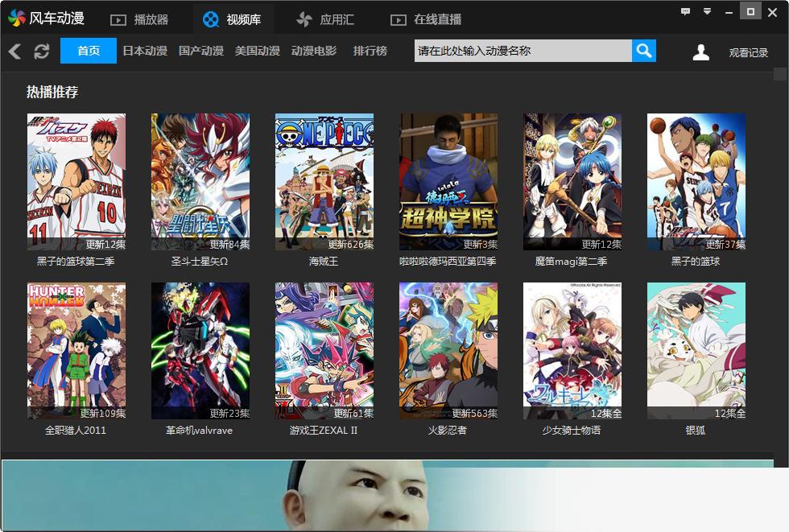Open the 圣斗士星矢Ω poster
This screenshot has height=532, width=789.
pos(200,182)
